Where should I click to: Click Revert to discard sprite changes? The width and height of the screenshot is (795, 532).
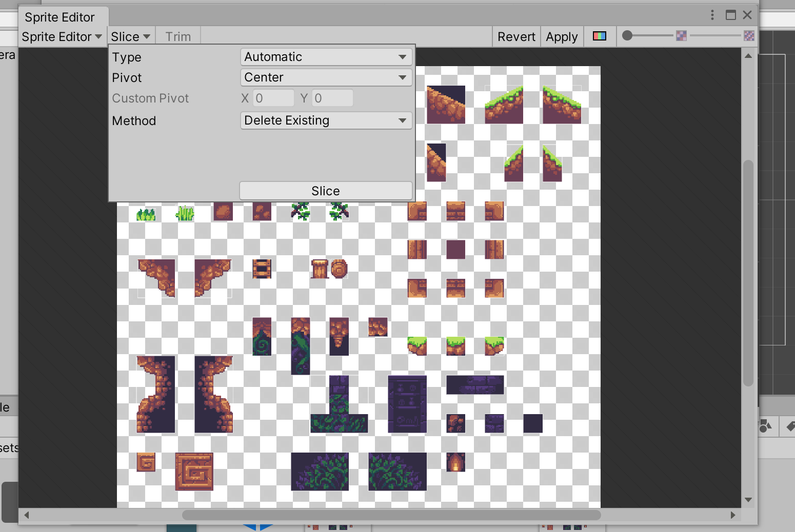(x=516, y=36)
